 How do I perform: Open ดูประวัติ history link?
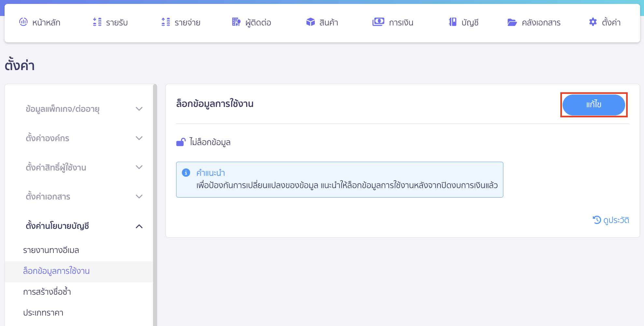tap(610, 220)
